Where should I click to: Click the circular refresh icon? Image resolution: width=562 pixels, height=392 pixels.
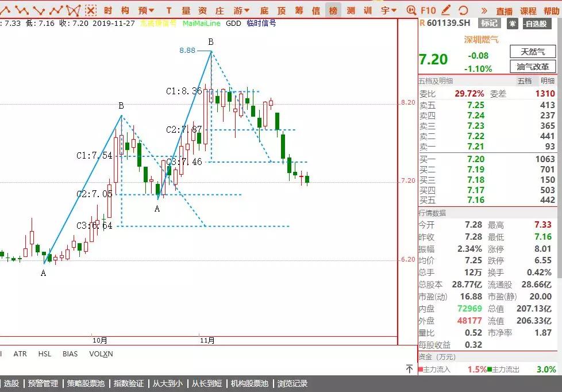point(463,10)
